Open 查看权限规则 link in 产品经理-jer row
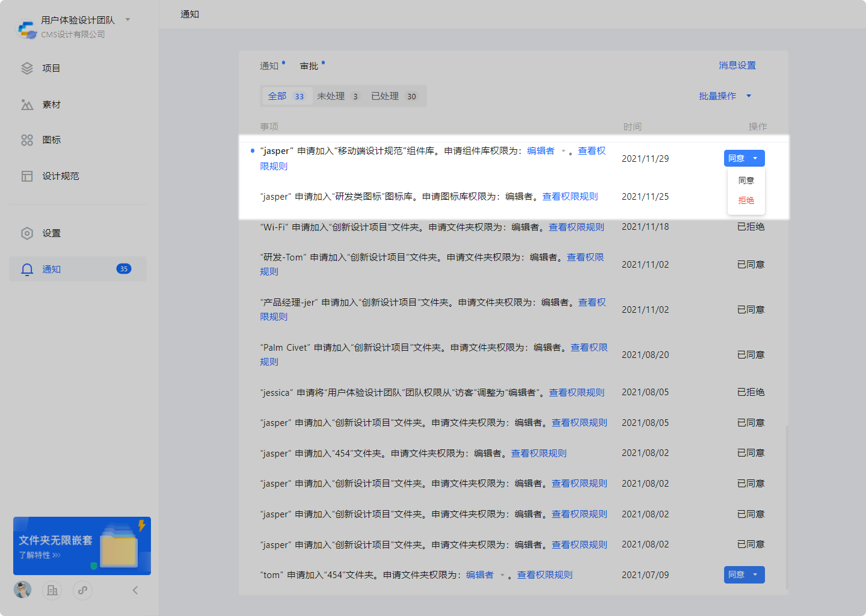 click(x=592, y=303)
